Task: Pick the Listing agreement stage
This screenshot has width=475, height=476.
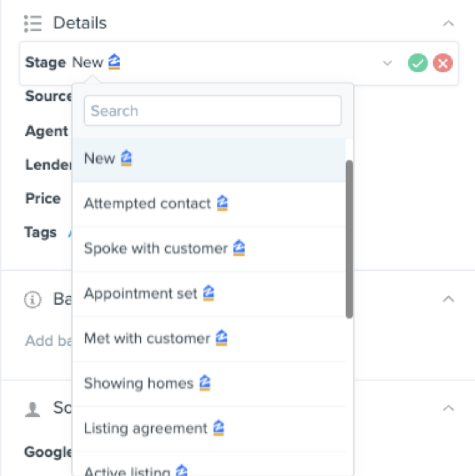Action: [145, 429]
